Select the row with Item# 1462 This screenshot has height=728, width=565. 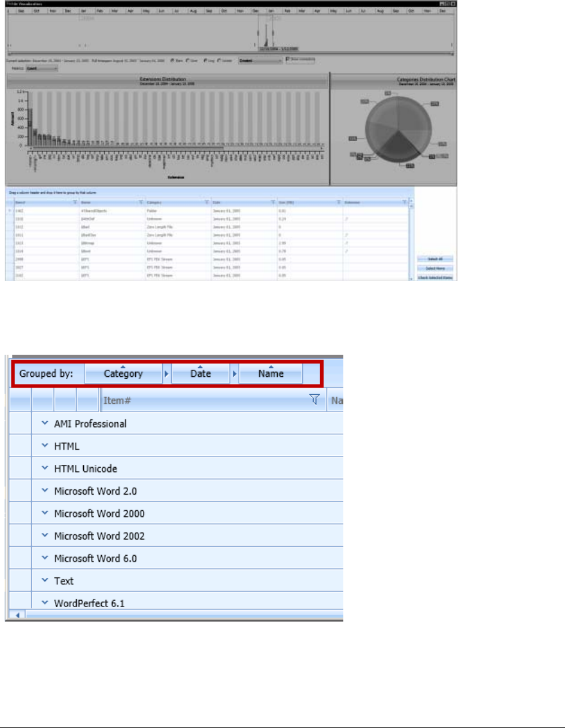pyautogui.click(x=209, y=211)
